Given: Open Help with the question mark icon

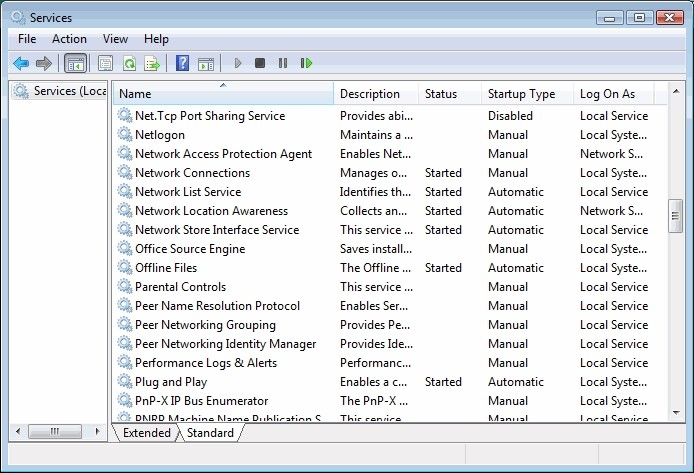Looking at the screenshot, I should tap(182, 63).
